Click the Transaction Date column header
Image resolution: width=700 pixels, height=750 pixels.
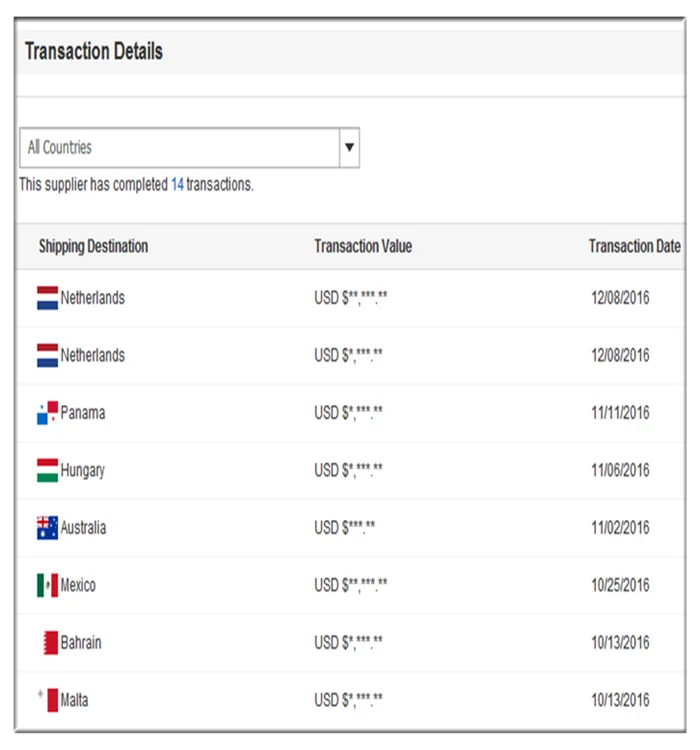[x=635, y=246]
